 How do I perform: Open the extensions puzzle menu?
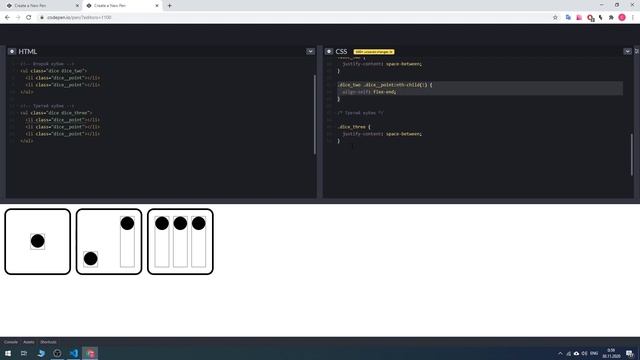pyautogui.click(x=611, y=18)
